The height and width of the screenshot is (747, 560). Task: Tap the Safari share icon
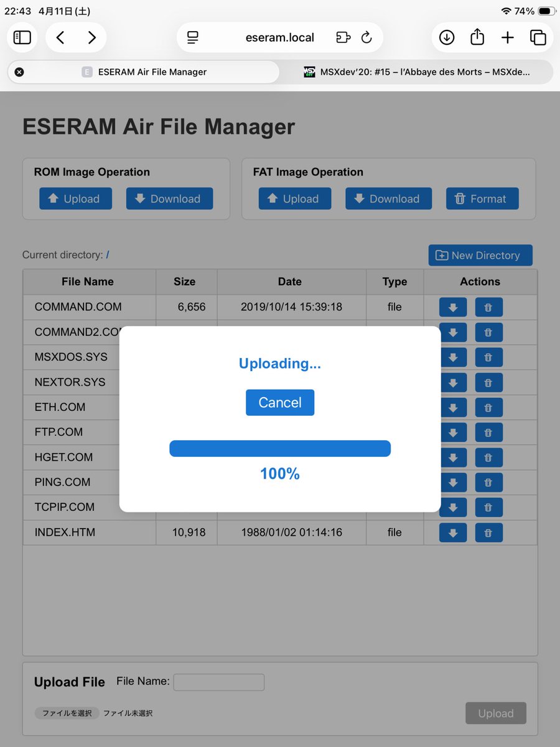pyautogui.click(x=477, y=37)
